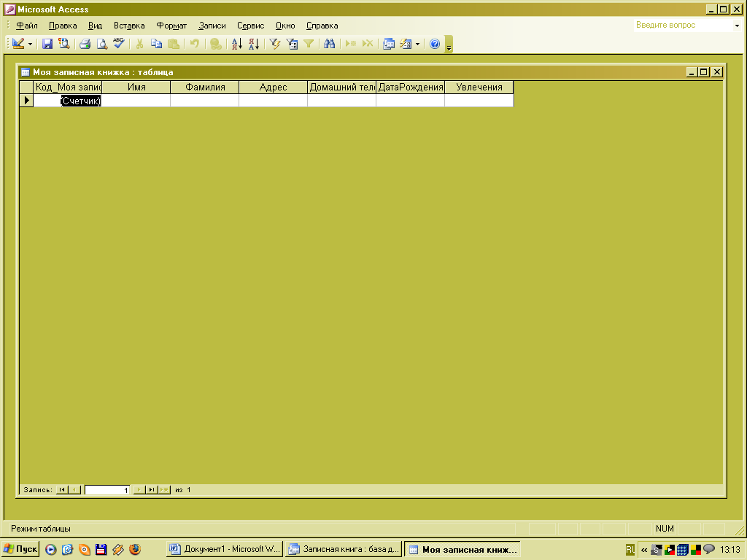Select the row with the record selector arrow
Viewport: 747px width, 560px height.
[x=26, y=101]
